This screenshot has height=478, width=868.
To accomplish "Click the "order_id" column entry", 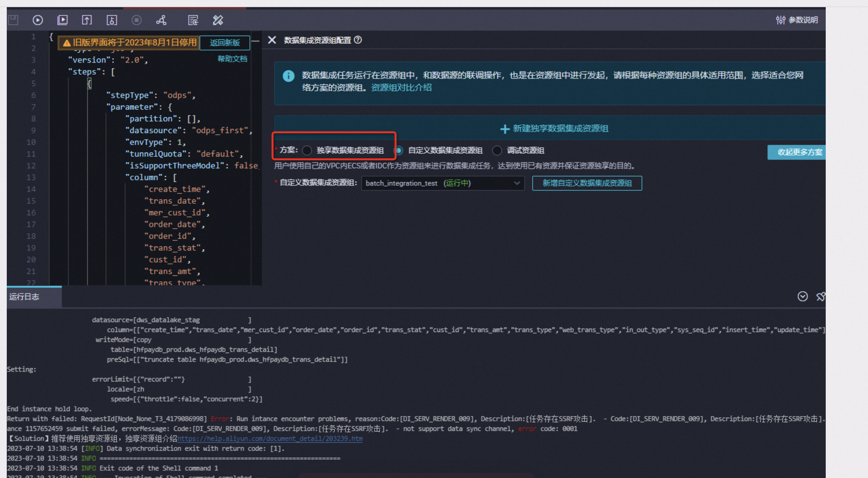I will coord(170,236).
